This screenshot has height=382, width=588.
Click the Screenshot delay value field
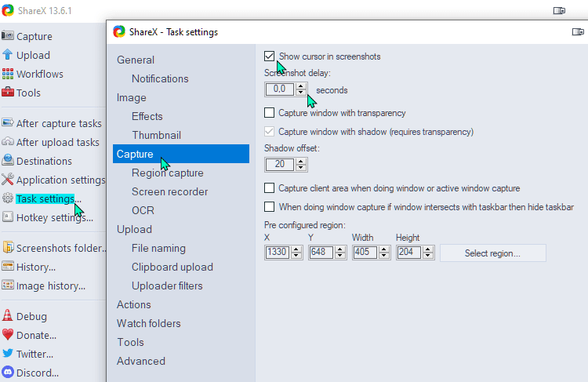pyautogui.click(x=280, y=89)
